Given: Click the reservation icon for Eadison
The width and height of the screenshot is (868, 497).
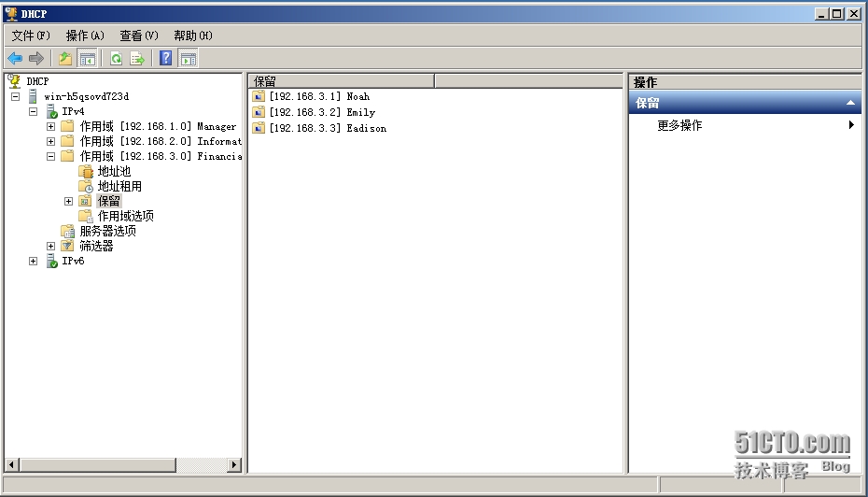Looking at the screenshot, I should point(259,129).
